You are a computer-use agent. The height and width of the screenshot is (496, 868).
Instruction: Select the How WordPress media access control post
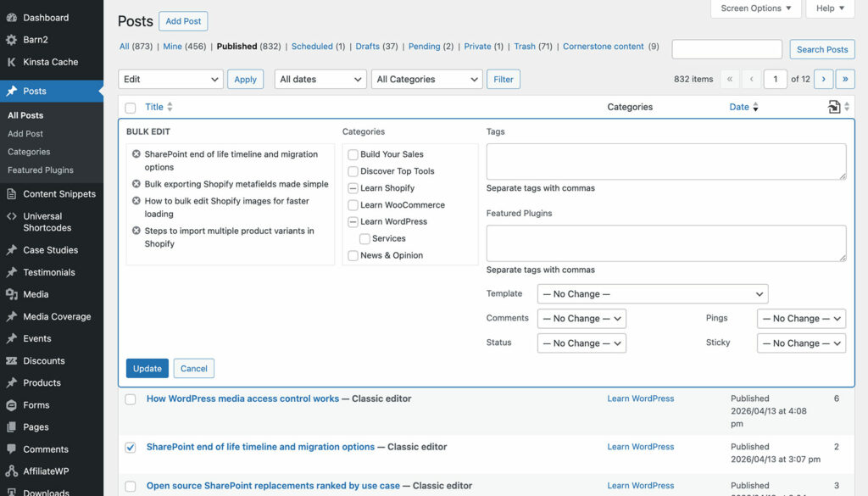130,399
